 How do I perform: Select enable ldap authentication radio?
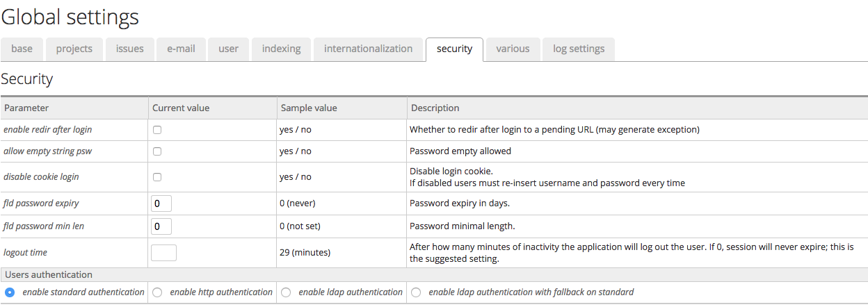(x=286, y=292)
